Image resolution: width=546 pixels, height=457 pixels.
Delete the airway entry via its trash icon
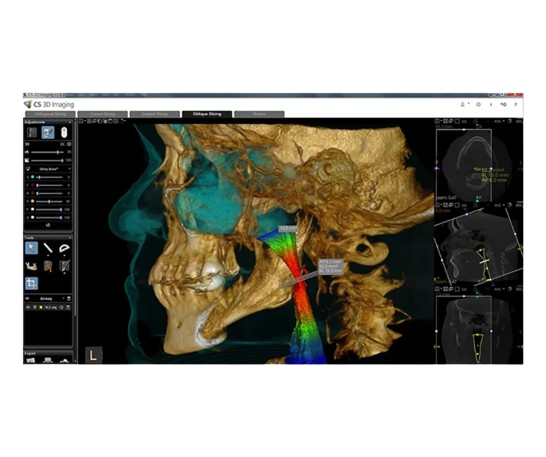68,307
